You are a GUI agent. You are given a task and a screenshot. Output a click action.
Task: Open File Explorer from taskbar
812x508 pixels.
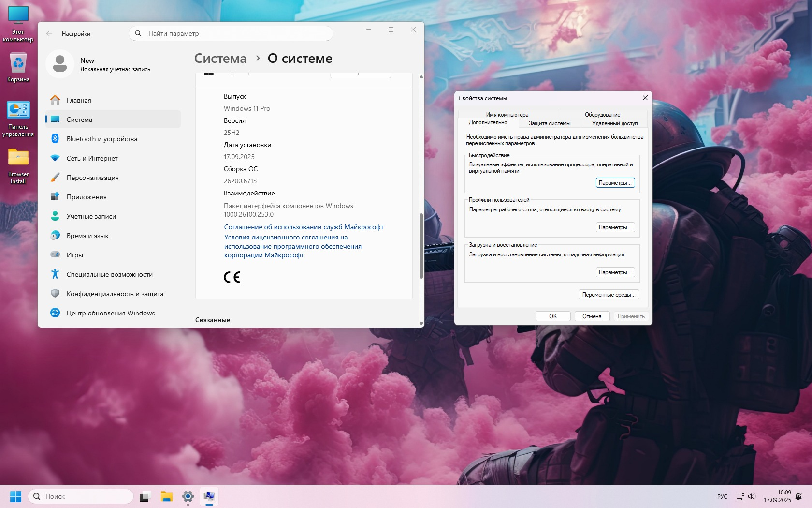tap(167, 496)
